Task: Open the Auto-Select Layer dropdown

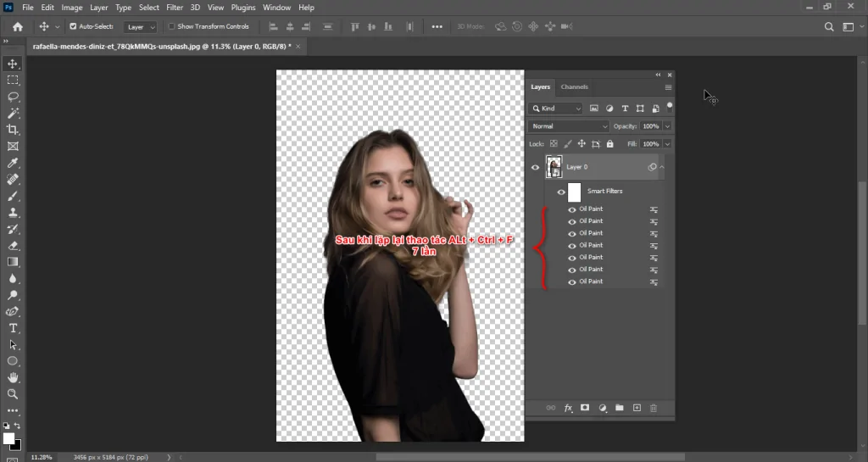Action: pos(140,26)
